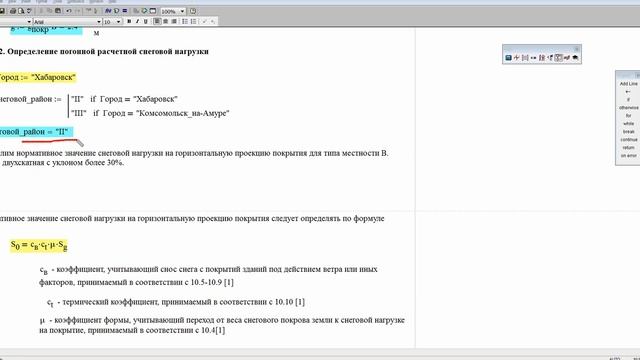This screenshot has width=640, height=360.
Task: Undo the last action via toolbar
Action: (69, 11)
